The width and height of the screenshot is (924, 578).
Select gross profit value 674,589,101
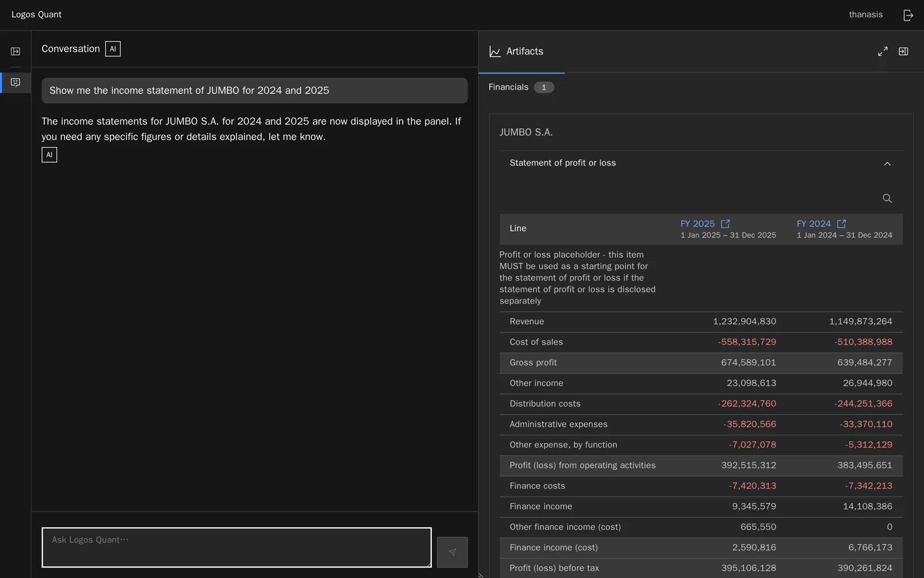[748, 363]
